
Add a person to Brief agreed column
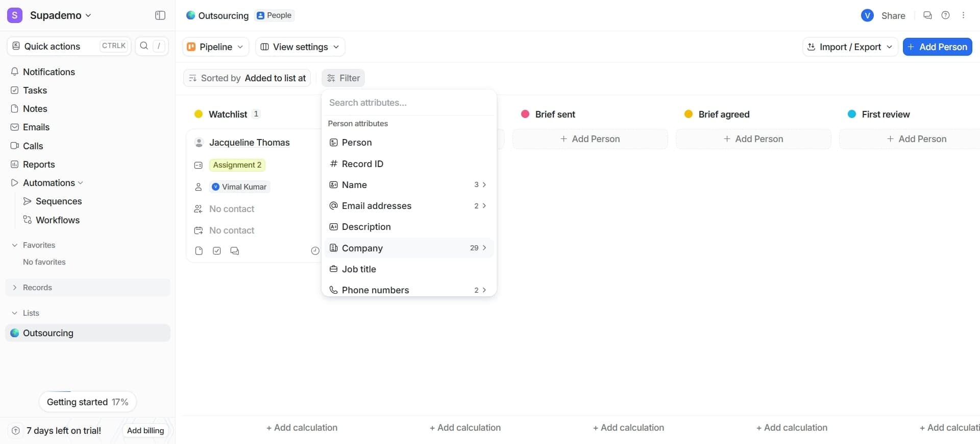pyautogui.click(x=753, y=139)
